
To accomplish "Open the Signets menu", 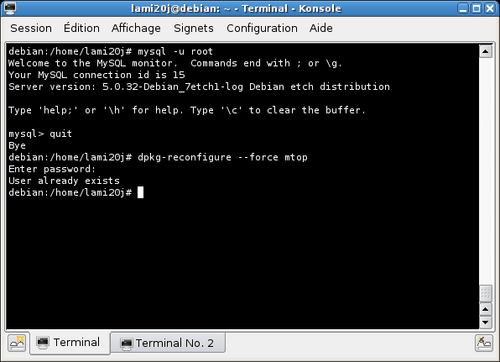I will click(194, 28).
